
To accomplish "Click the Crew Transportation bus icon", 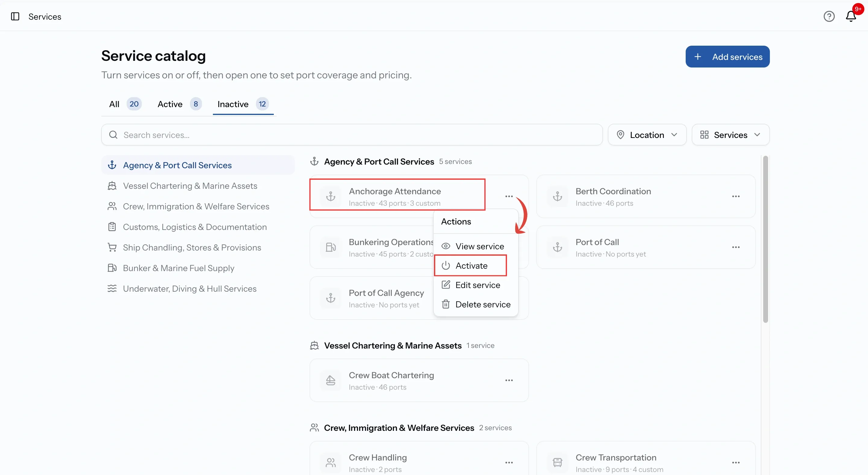I will [x=557, y=463].
